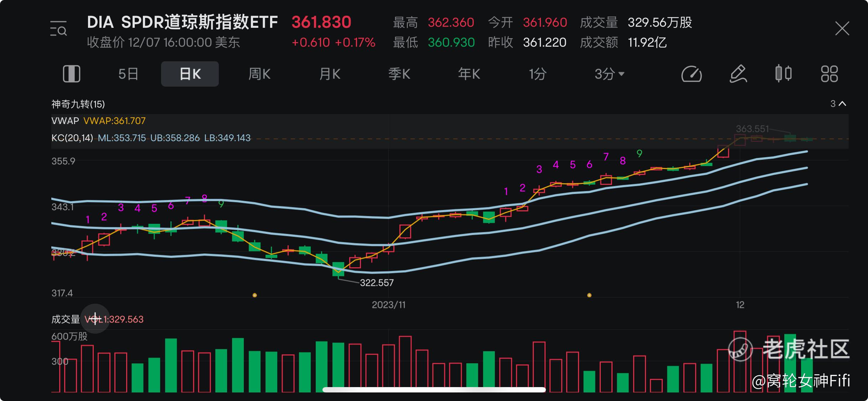Activate the pencil drawing tool
The width and height of the screenshot is (868, 401).
[738, 74]
